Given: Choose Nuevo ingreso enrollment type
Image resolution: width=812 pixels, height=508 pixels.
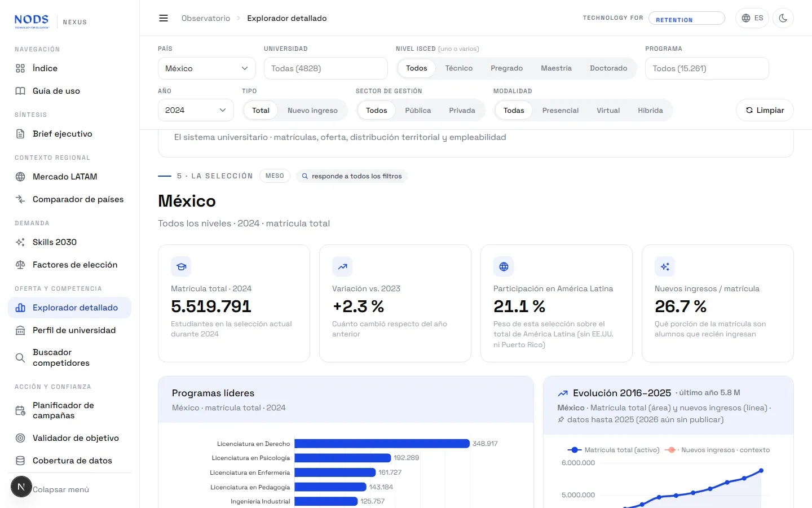Looking at the screenshot, I should pos(312,111).
